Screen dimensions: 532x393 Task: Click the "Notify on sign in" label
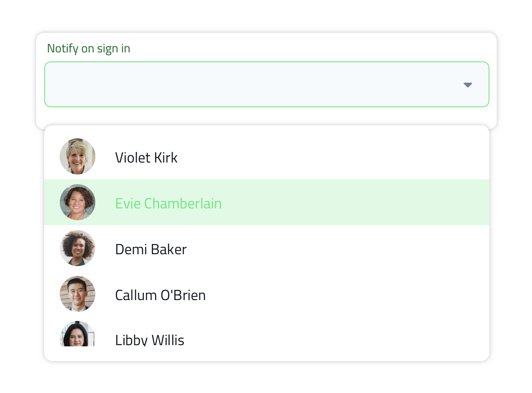(x=89, y=48)
